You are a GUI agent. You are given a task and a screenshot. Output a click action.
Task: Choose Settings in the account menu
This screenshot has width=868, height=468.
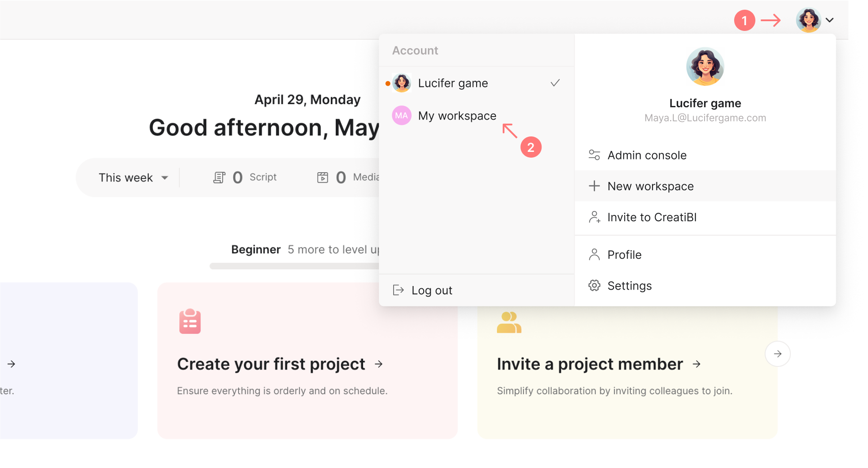pyautogui.click(x=629, y=286)
